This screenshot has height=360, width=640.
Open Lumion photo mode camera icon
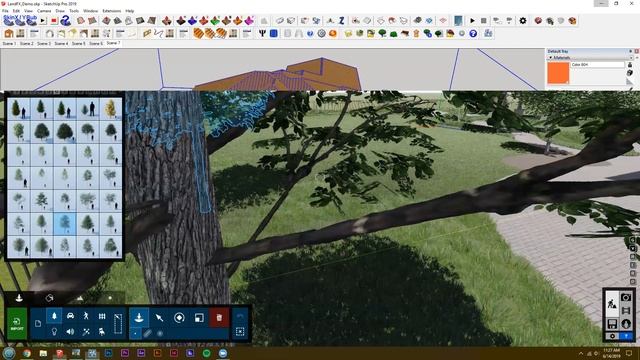tap(626, 298)
